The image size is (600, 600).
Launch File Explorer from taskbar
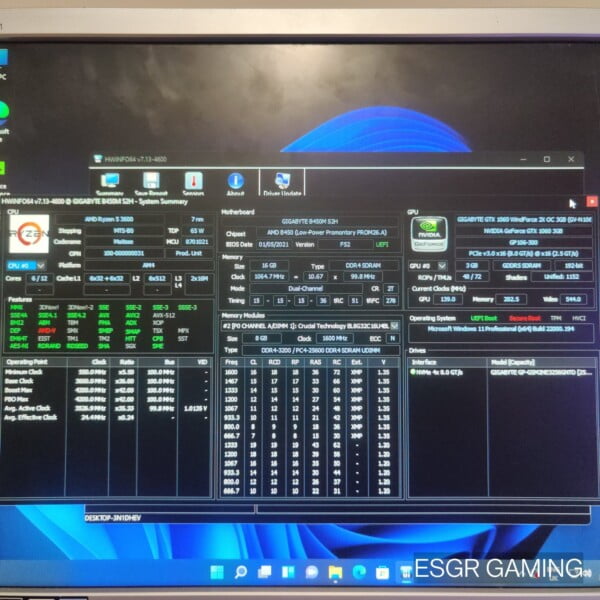tap(336, 572)
